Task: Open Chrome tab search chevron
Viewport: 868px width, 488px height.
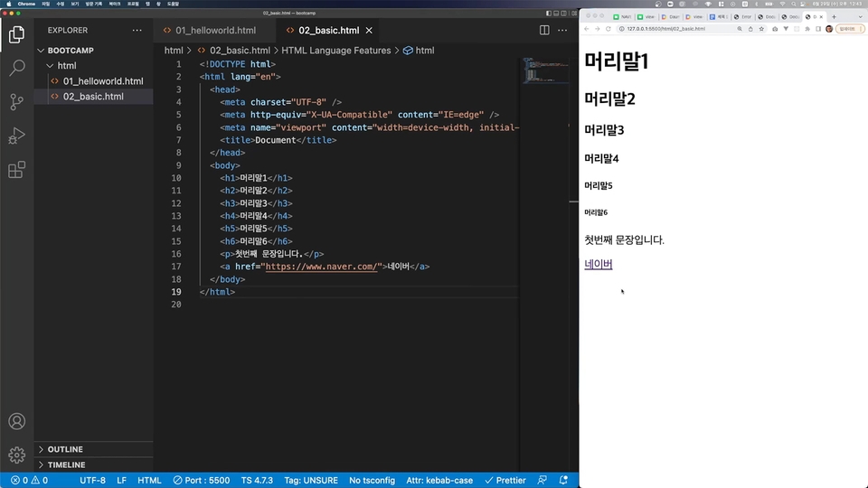Action: click(x=861, y=16)
